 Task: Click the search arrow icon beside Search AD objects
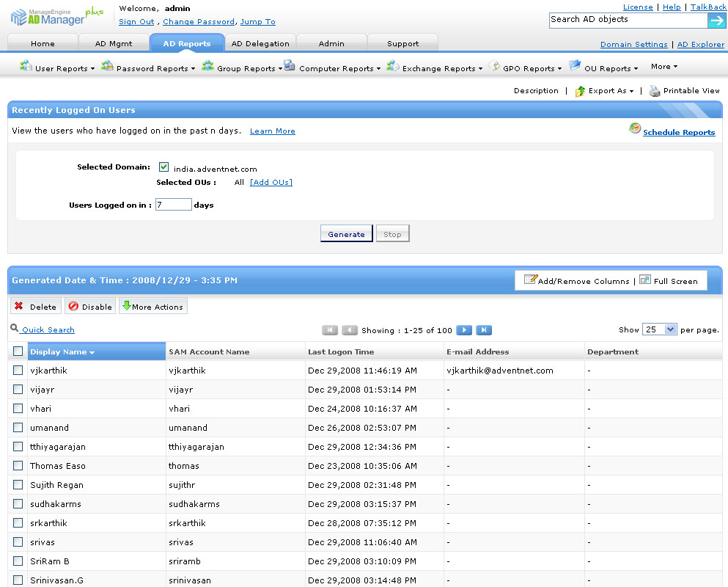click(716, 21)
